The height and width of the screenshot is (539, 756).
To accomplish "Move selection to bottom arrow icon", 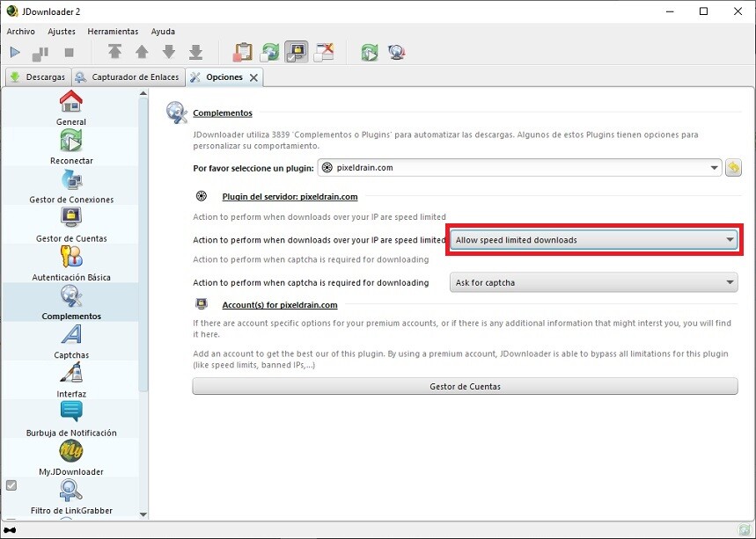I will 195,52.
